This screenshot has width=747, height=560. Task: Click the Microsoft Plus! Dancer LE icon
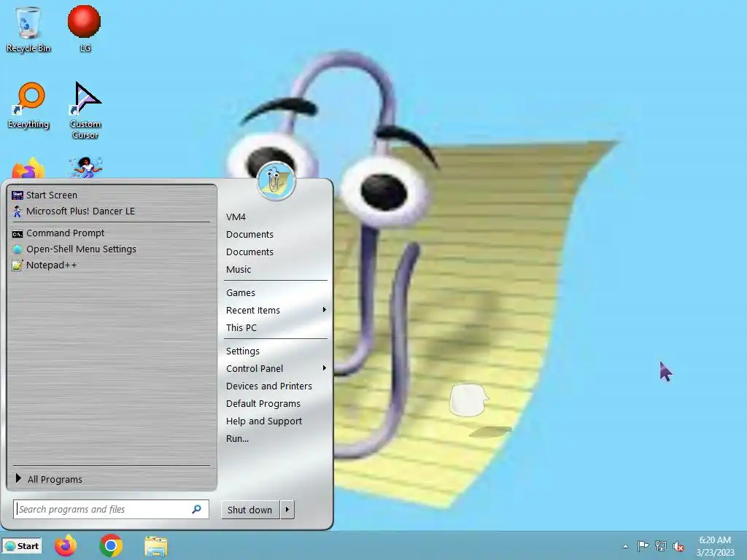(x=18, y=211)
